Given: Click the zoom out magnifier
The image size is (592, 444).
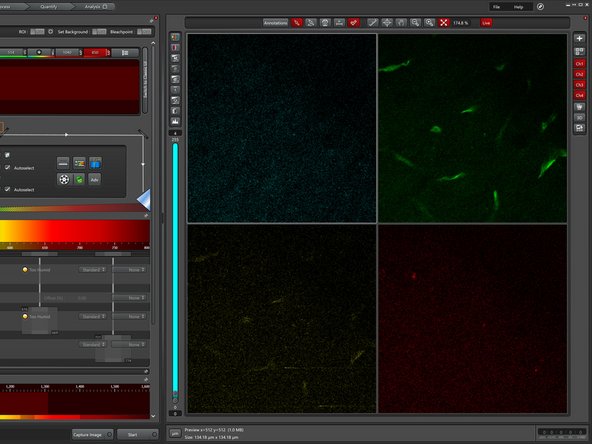Looking at the screenshot, I should [415, 23].
